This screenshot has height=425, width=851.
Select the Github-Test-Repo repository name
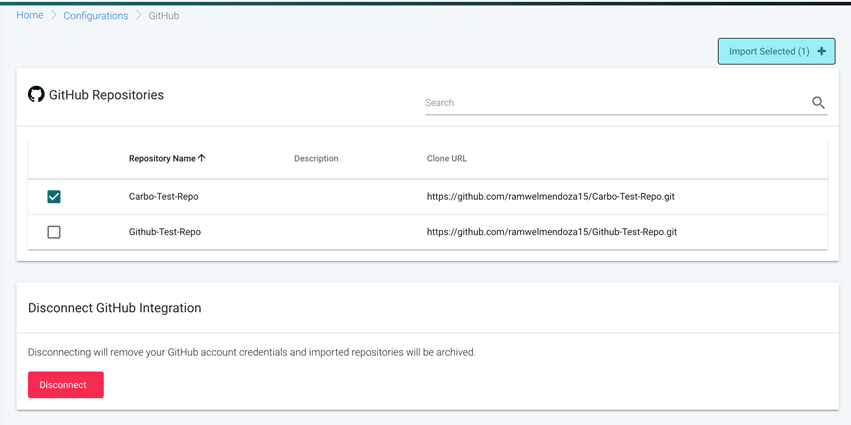pos(164,232)
